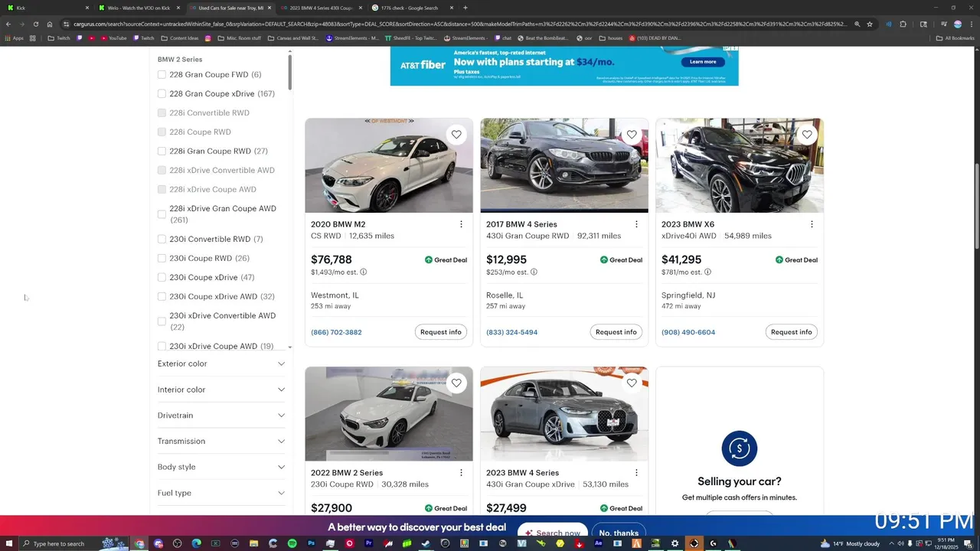980x551 pixels.
Task: Open After Effects from the taskbar
Action: 598,543
